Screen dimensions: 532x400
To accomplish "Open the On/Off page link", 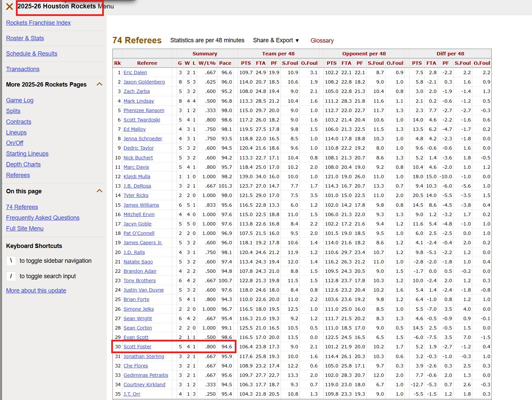I will (15, 143).
